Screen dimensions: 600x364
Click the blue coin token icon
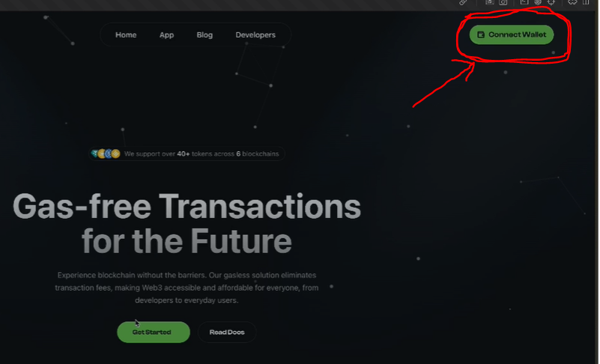point(109,154)
